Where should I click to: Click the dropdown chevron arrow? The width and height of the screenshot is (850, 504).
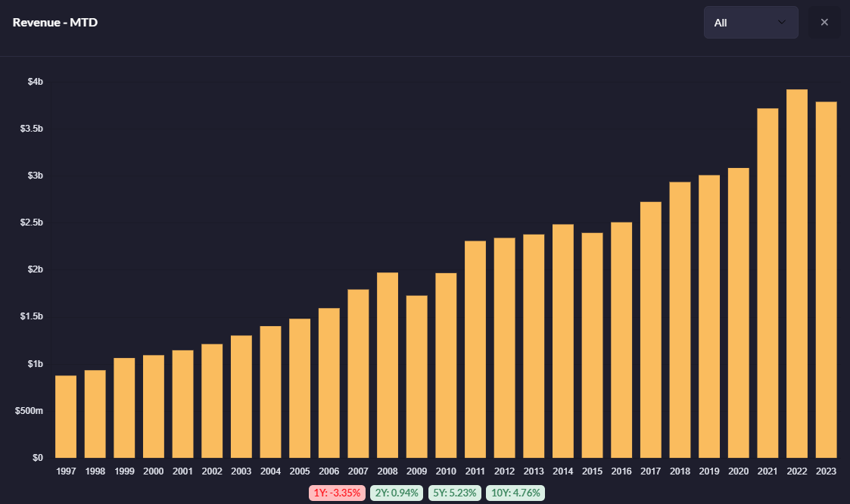click(782, 23)
